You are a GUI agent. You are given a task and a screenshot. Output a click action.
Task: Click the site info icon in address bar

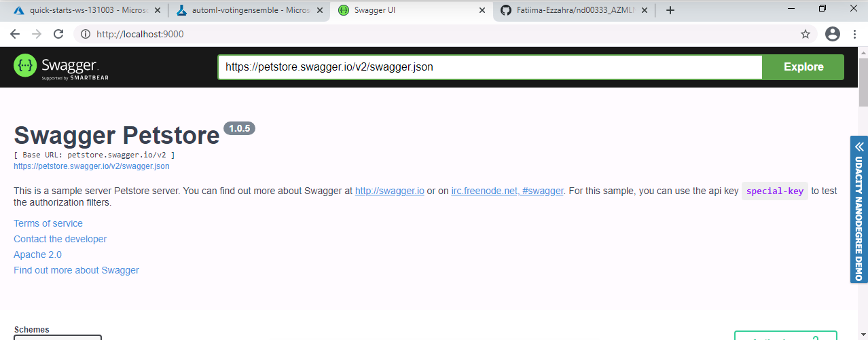click(x=86, y=34)
